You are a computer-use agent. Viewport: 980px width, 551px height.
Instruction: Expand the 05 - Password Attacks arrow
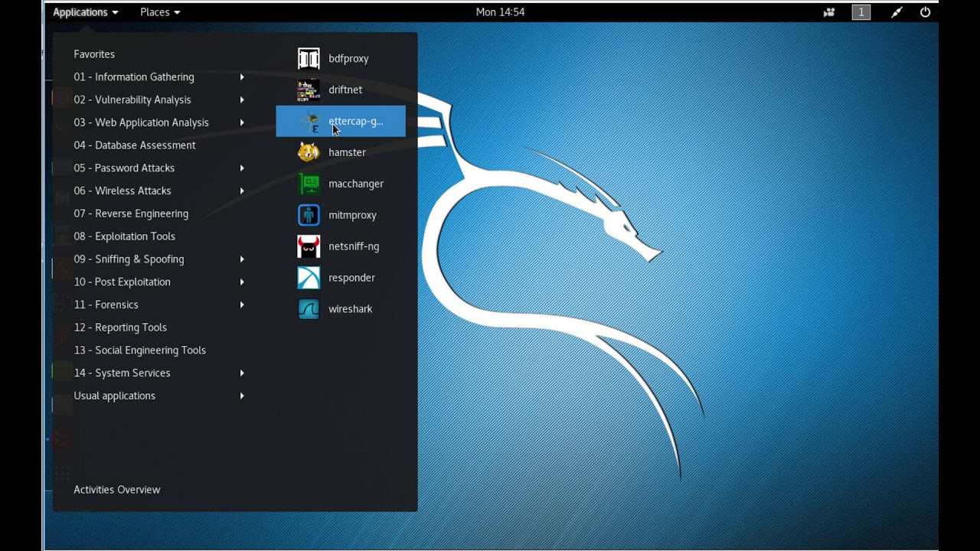click(x=242, y=168)
